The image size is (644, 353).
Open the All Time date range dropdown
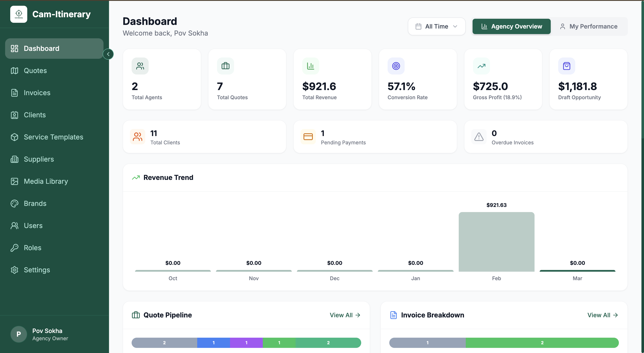[436, 26]
